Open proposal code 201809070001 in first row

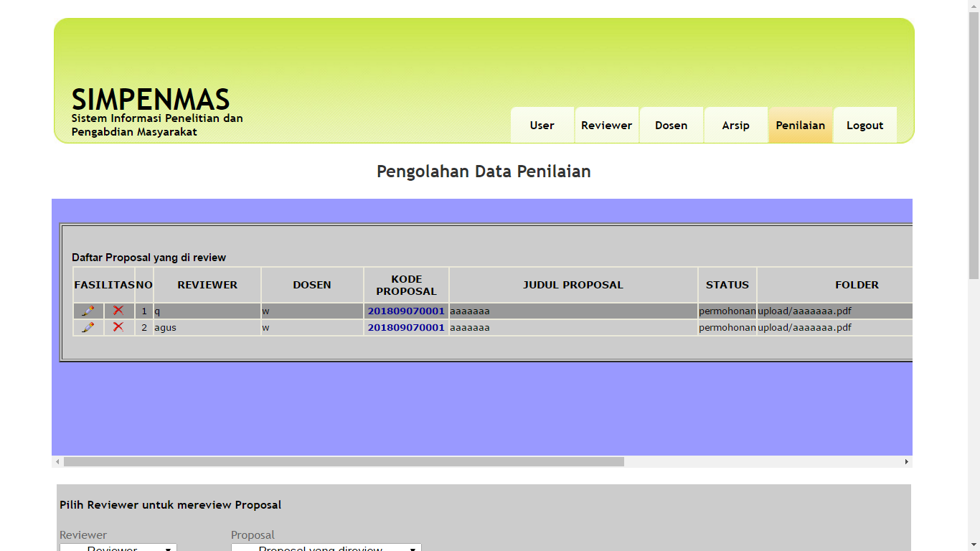(406, 311)
